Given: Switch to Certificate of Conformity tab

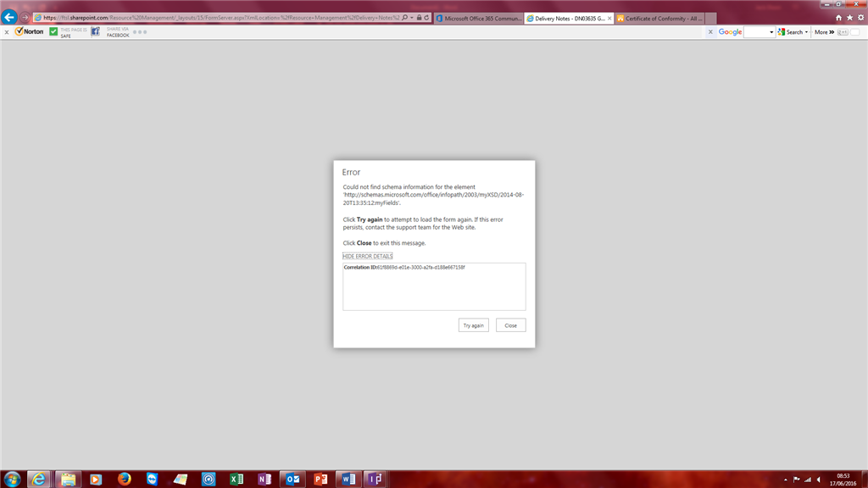Looking at the screenshot, I should [659, 19].
